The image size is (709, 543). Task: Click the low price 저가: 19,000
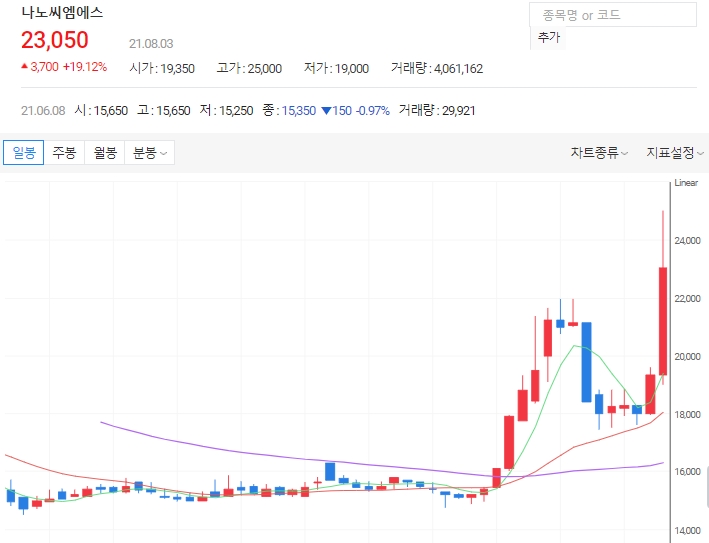pos(336,68)
